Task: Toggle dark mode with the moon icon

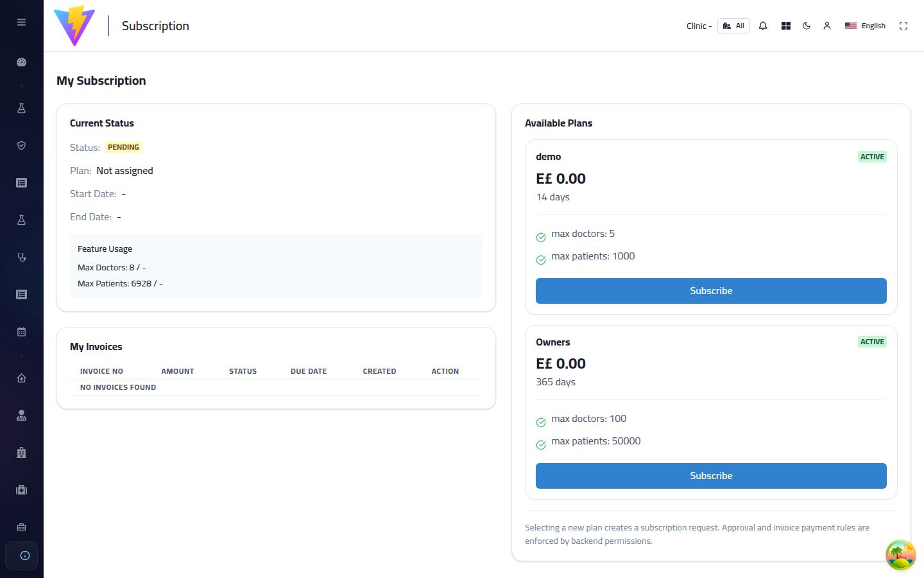Action: (807, 26)
